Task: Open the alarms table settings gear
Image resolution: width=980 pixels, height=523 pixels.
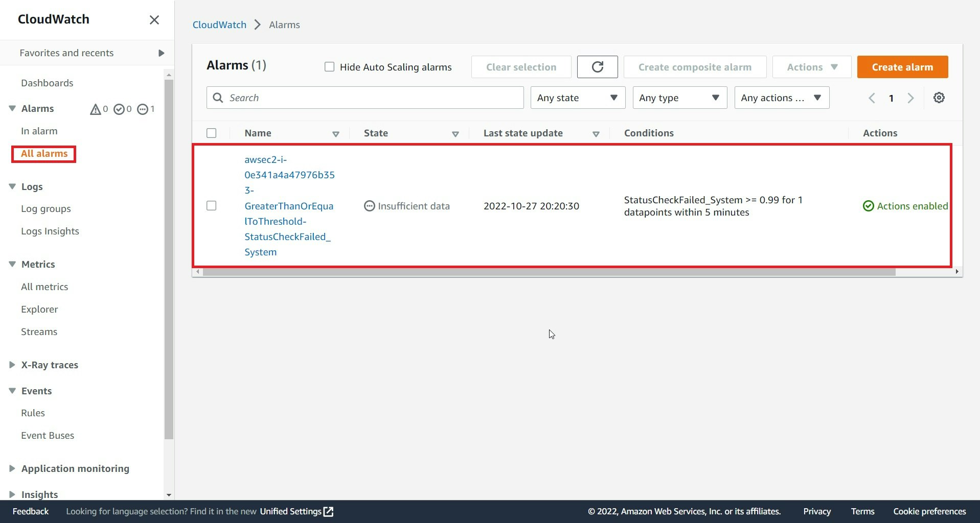Action: pyautogui.click(x=939, y=98)
